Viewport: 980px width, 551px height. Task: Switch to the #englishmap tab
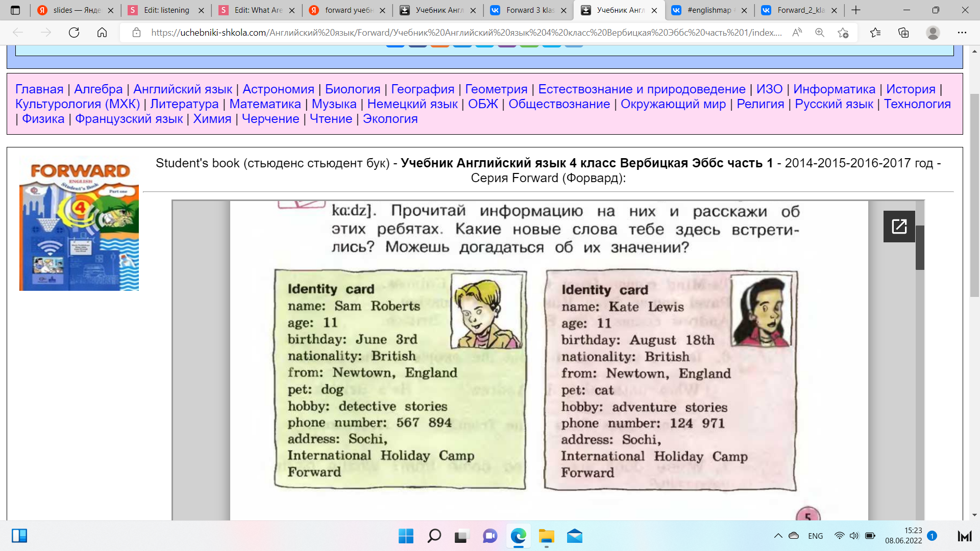pyautogui.click(x=709, y=10)
